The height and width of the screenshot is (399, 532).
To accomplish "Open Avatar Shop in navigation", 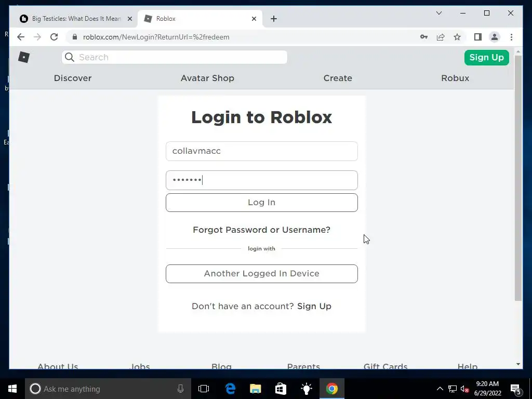I will [x=207, y=78].
